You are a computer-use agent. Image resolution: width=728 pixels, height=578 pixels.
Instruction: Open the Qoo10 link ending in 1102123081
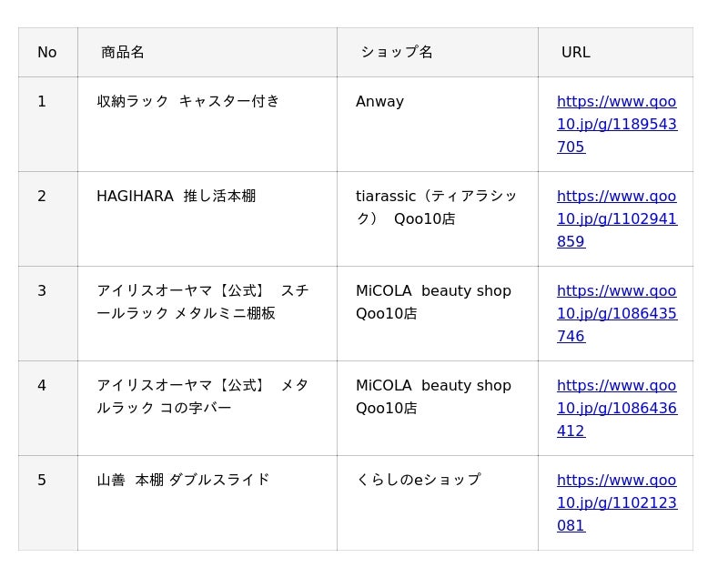[x=617, y=502]
